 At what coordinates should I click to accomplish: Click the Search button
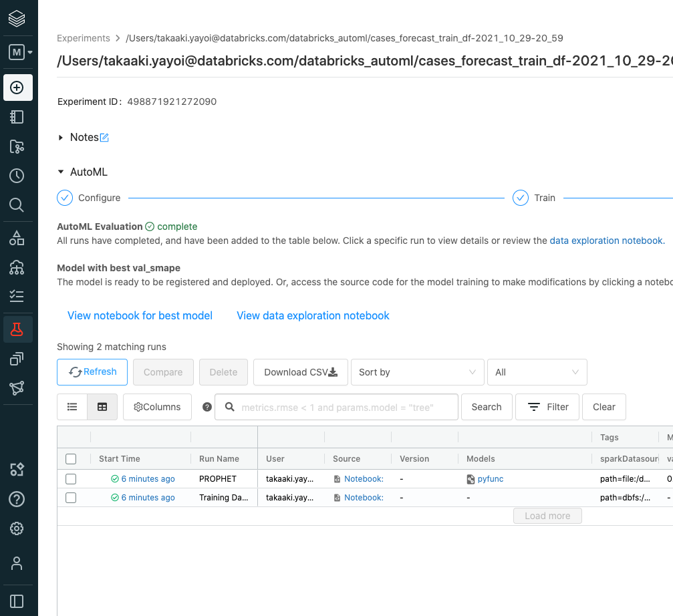(x=487, y=407)
